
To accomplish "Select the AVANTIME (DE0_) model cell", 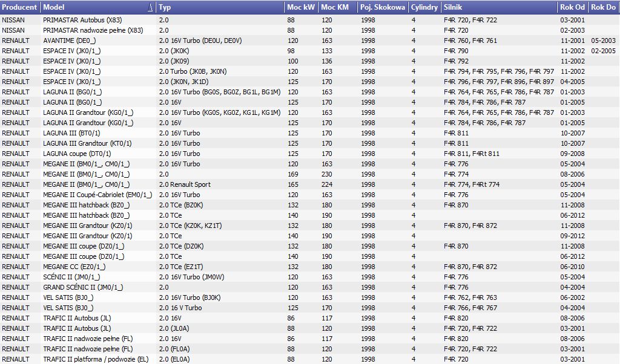I will pos(70,41).
